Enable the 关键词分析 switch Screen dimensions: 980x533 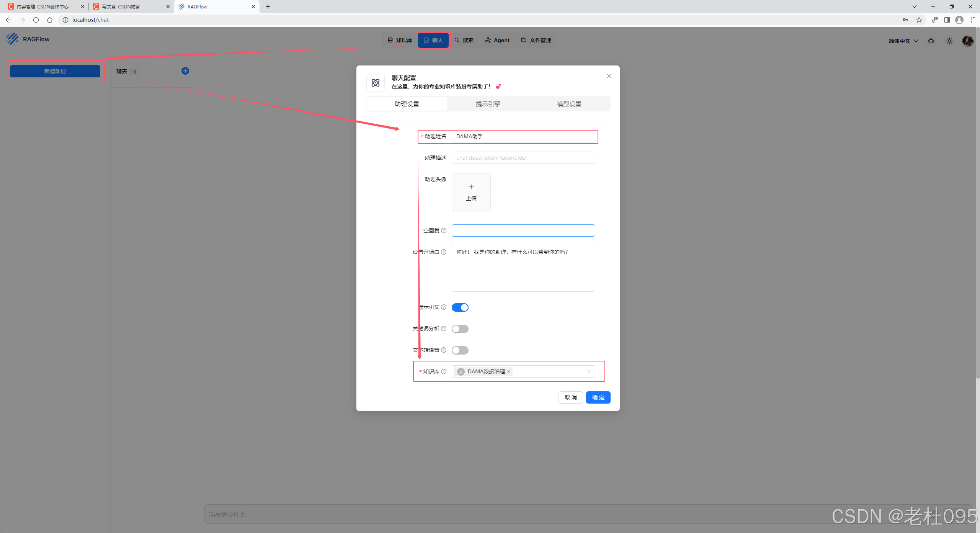click(x=460, y=329)
